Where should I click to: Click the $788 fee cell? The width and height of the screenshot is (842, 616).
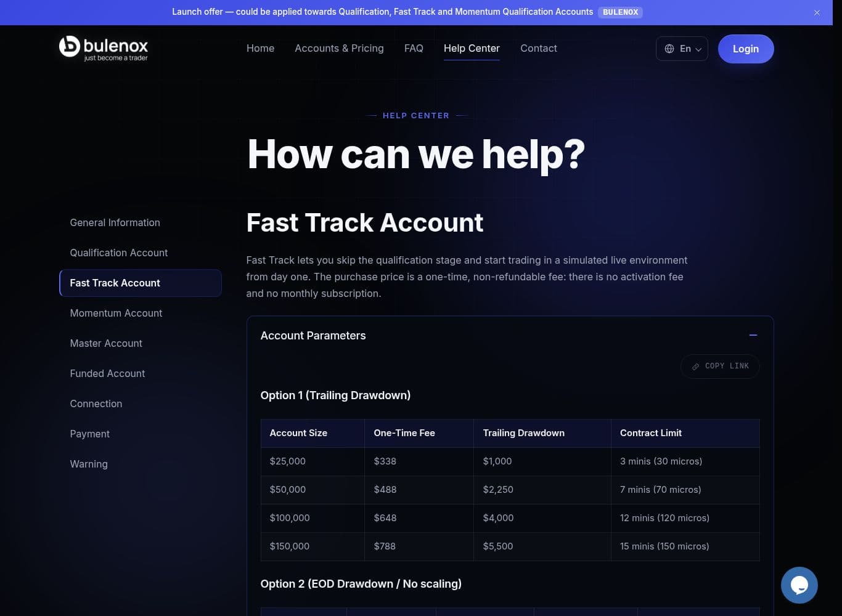[419, 546]
